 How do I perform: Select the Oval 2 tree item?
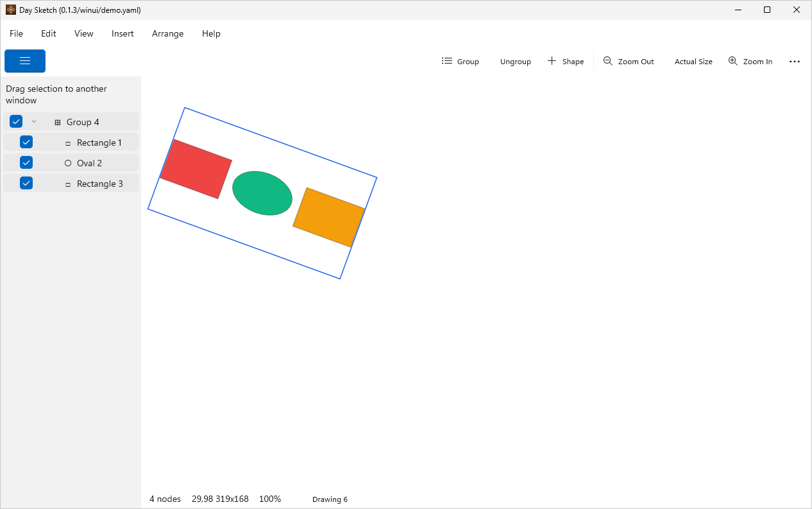[71, 162]
